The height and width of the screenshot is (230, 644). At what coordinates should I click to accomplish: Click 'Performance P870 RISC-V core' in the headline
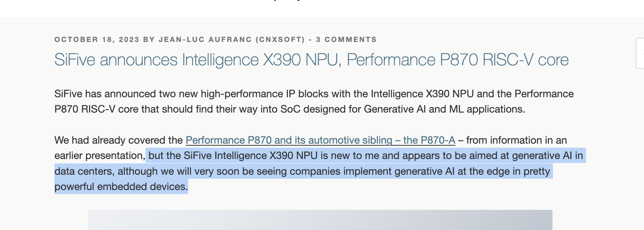point(457,60)
